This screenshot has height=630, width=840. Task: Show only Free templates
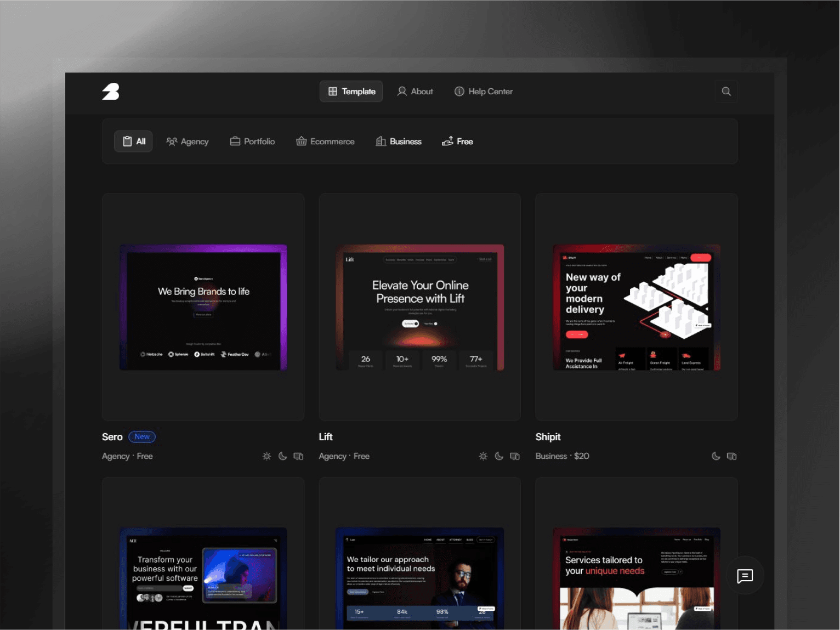[457, 141]
